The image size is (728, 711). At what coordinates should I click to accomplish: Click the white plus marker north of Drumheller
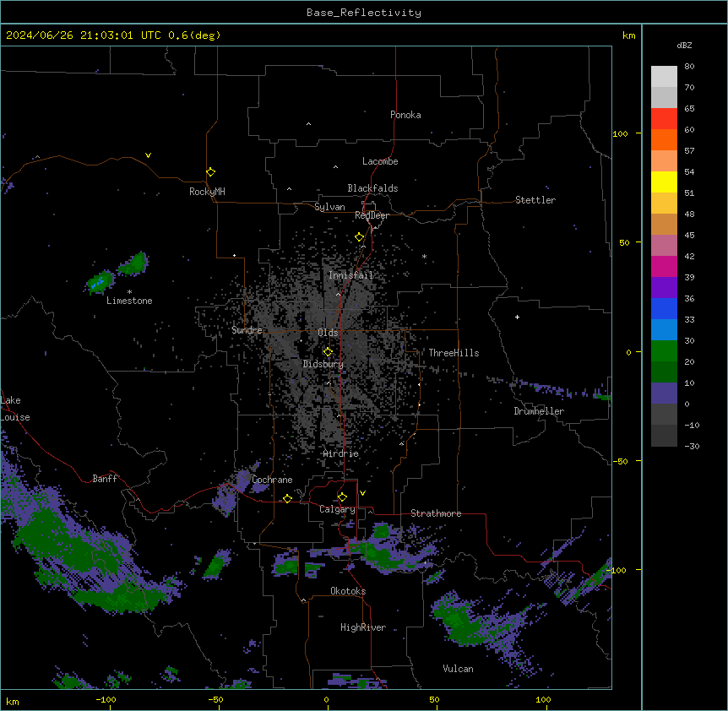pyautogui.click(x=517, y=317)
